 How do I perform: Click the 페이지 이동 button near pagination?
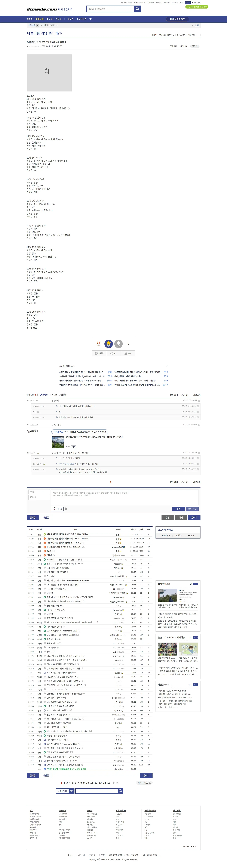[x=144, y=783]
